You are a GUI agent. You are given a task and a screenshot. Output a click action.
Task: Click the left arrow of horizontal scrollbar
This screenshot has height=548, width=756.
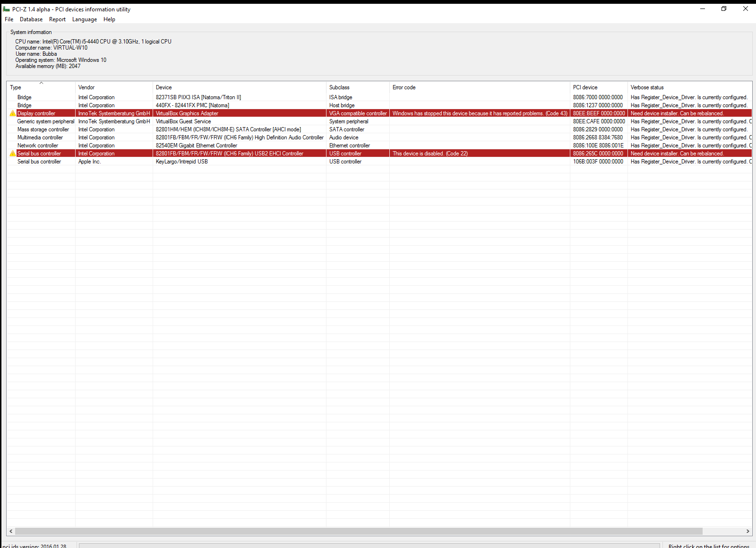pyautogui.click(x=11, y=531)
